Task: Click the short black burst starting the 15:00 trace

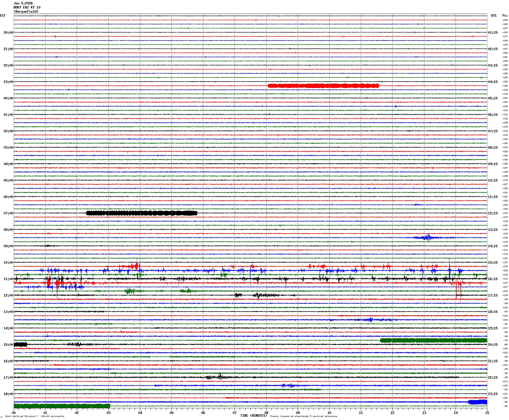Action: click(21, 344)
